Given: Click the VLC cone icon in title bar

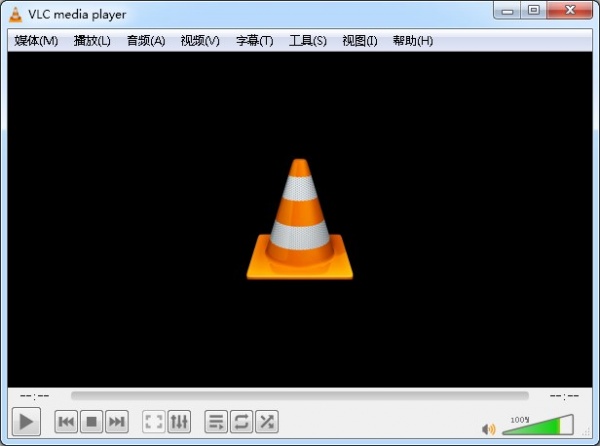Looking at the screenshot, I should (x=15, y=15).
